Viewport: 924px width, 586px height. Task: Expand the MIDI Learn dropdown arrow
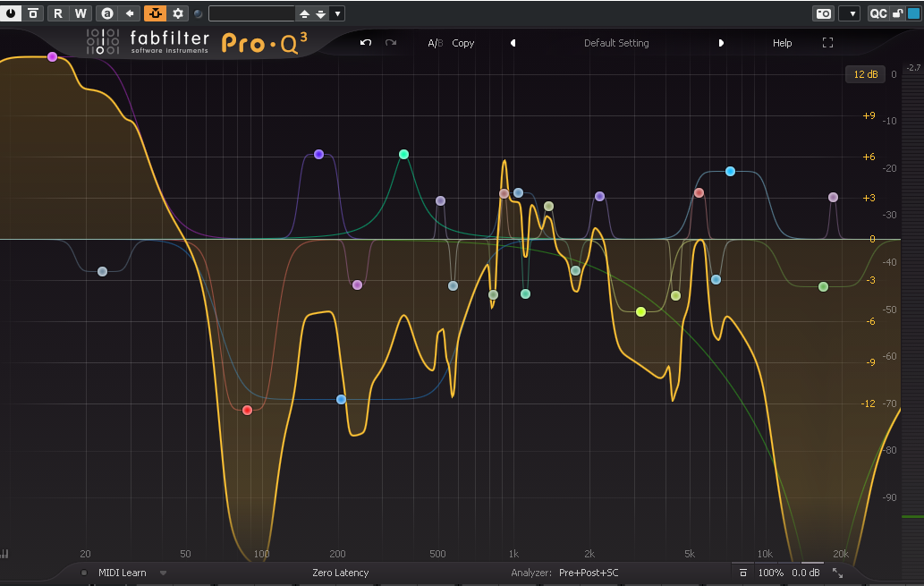163,573
